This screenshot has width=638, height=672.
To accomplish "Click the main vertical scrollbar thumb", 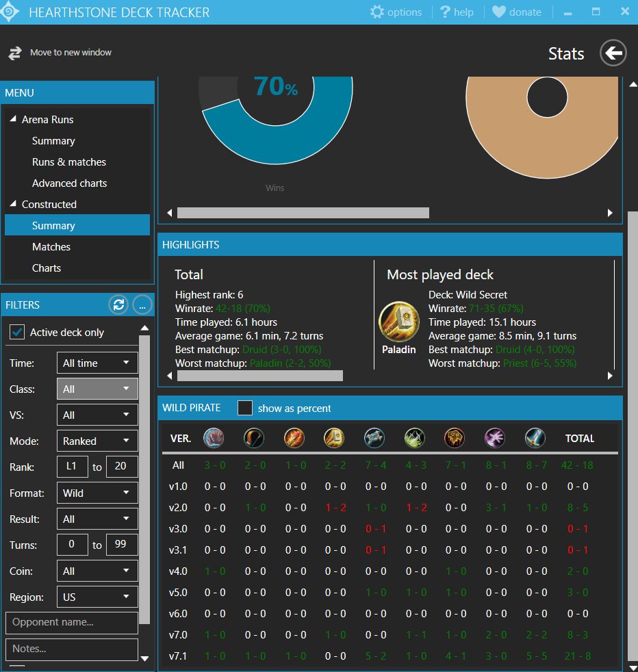I will point(633,436).
